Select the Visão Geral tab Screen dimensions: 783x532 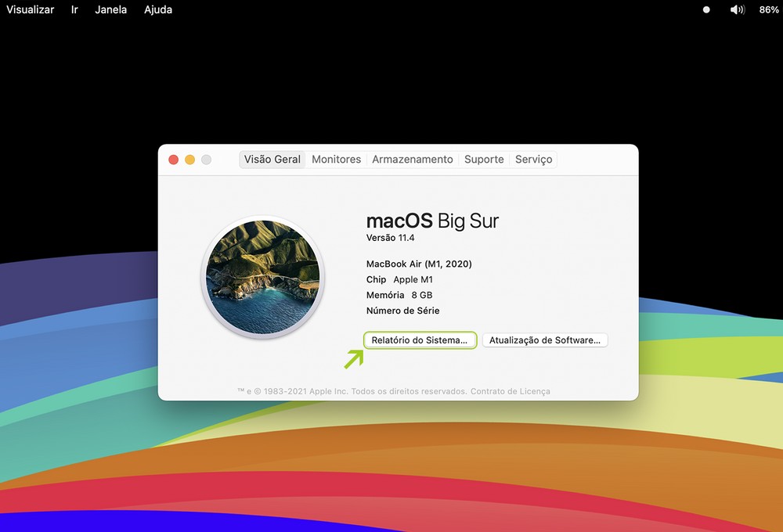pos(272,160)
